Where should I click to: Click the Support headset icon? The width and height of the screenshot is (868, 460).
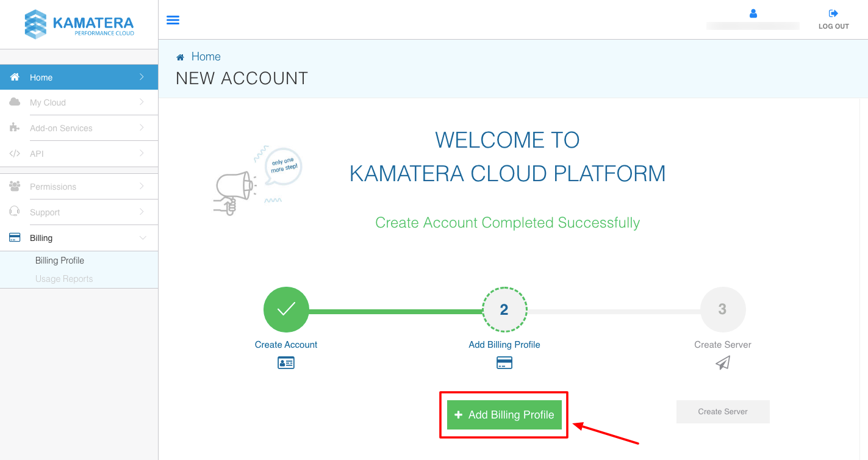click(15, 212)
